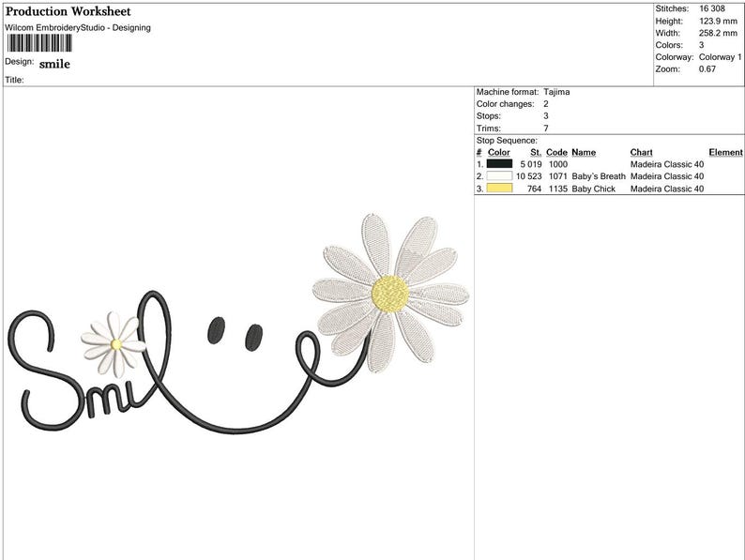Image resolution: width=745 pixels, height=560 pixels.
Task: Click the 'Colors:' label in header
Action: (669, 45)
